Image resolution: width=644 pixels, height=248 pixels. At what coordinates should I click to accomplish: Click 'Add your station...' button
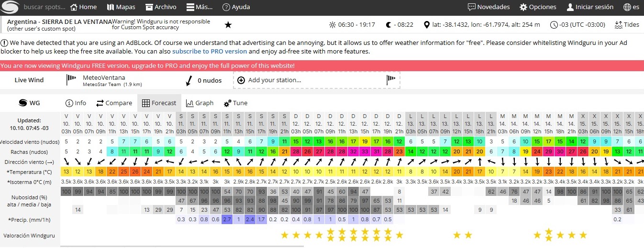[x=274, y=80]
